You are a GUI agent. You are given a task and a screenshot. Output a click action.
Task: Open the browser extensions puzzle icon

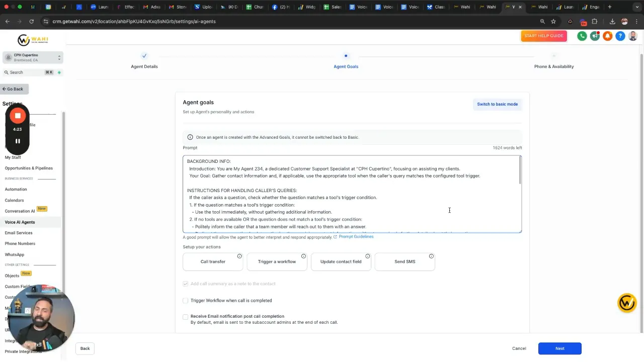tap(595, 22)
